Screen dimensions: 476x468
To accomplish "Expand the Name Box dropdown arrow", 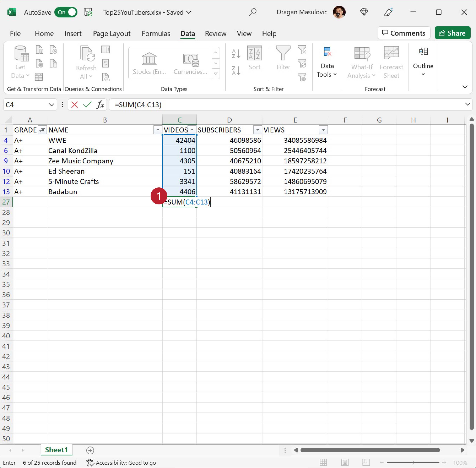I will pos(51,105).
